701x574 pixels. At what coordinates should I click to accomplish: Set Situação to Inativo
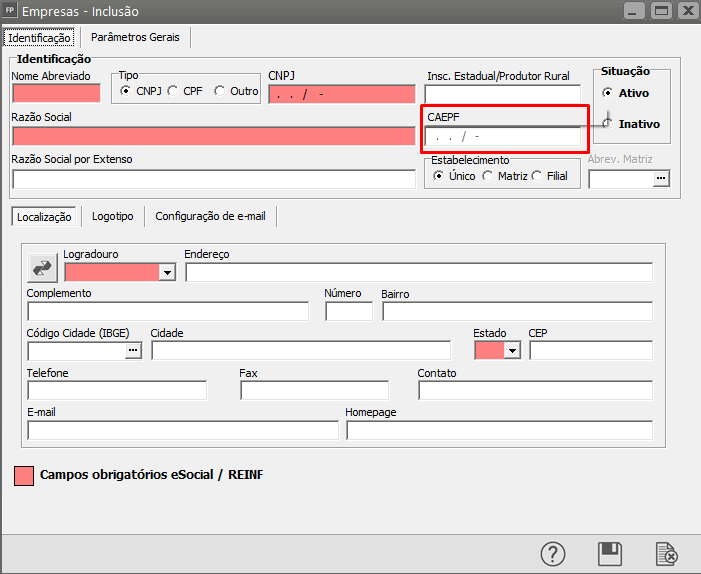607,124
